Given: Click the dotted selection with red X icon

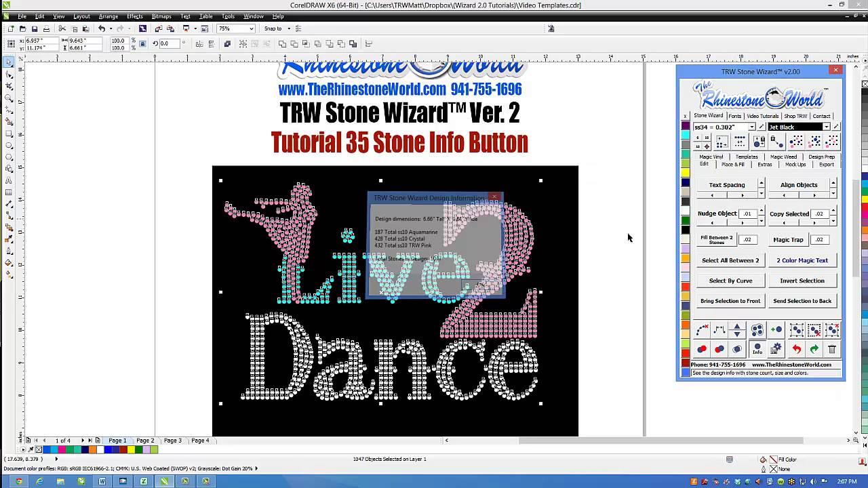Looking at the screenshot, I should click(814, 330).
